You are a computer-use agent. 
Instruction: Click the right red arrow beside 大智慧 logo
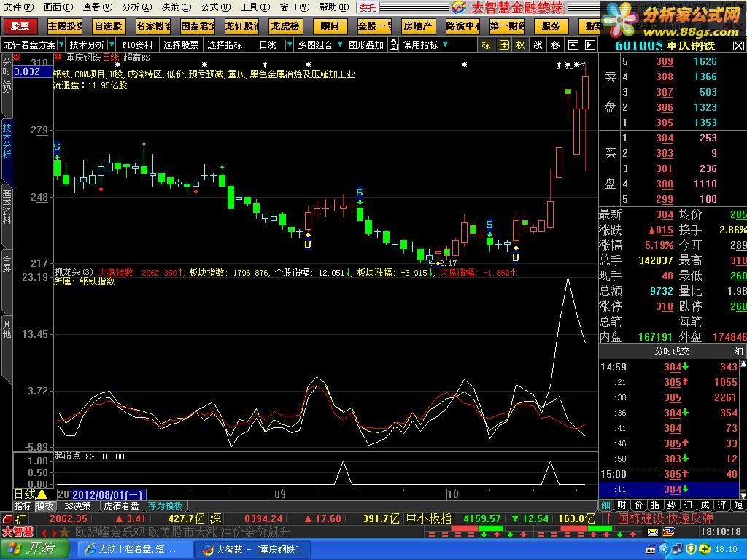(x=54, y=532)
